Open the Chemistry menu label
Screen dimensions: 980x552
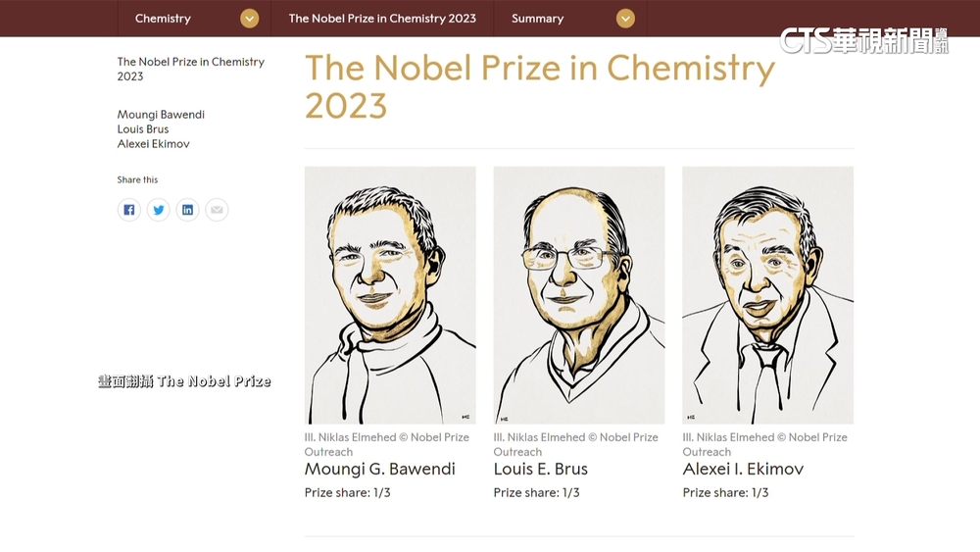(x=163, y=19)
